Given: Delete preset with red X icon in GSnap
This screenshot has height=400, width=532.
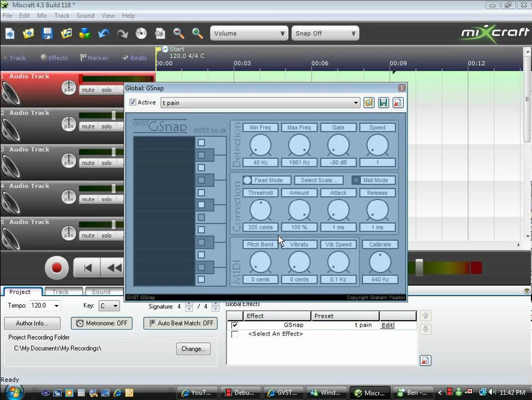Looking at the screenshot, I should [x=398, y=103].
